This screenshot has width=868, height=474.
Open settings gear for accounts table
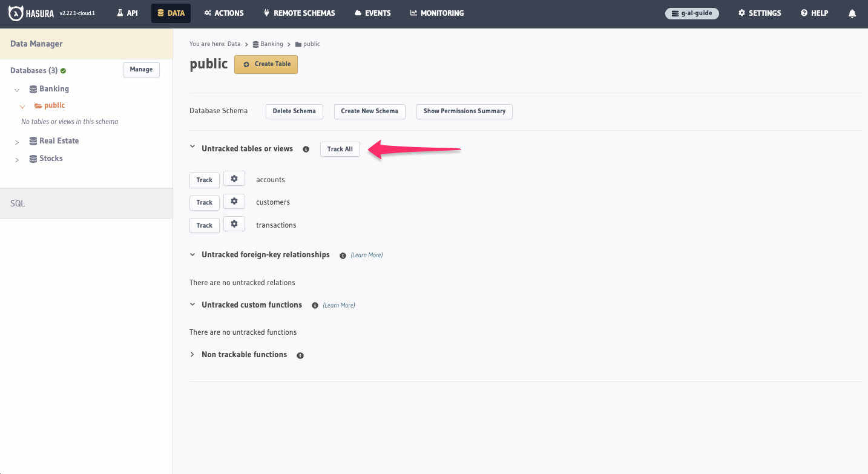(234, 179)
